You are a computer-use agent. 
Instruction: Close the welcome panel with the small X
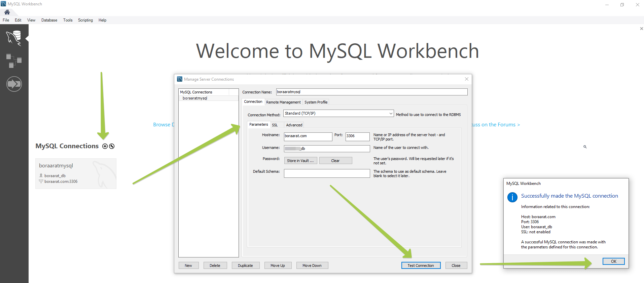[641, 29]
